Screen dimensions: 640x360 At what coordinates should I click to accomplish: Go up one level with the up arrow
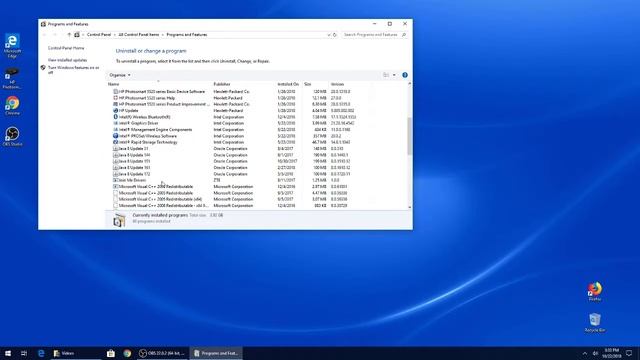point(69,35)
